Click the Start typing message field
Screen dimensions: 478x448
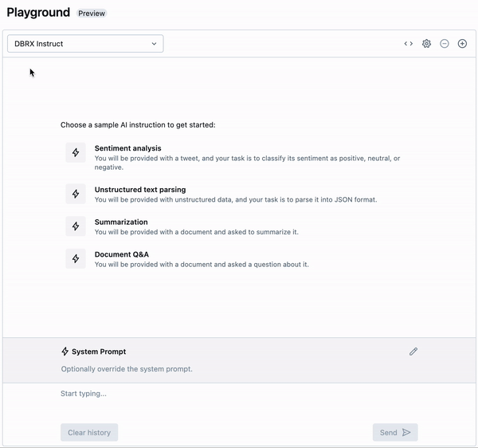click(239, 394)
